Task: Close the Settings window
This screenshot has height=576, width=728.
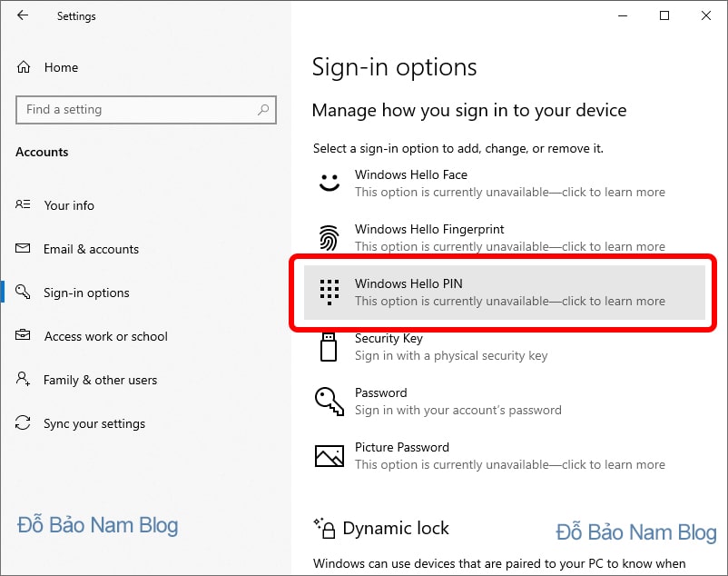Action: click(705, 15)
